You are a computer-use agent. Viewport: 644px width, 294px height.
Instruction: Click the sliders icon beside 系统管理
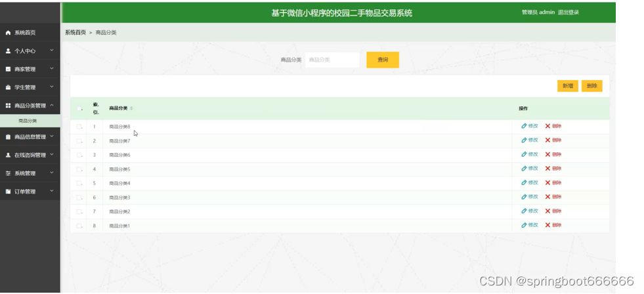click(x=9, y=173)
